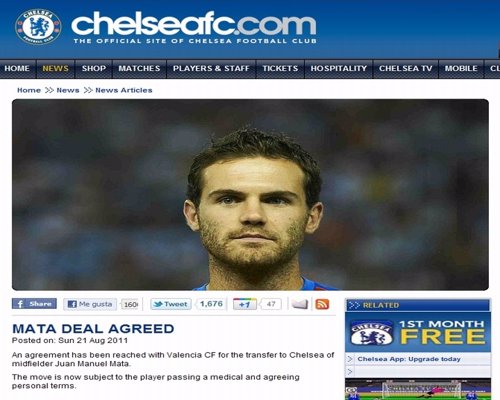Click the Google +1 button
Screen dimensions: 500x400
pyautogui.click(x=245, y=304)
